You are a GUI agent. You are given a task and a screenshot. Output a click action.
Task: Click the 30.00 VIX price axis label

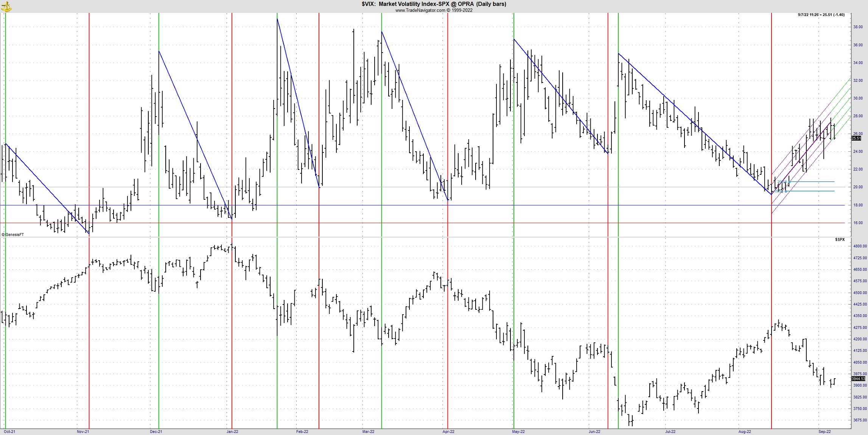[858, 98]
